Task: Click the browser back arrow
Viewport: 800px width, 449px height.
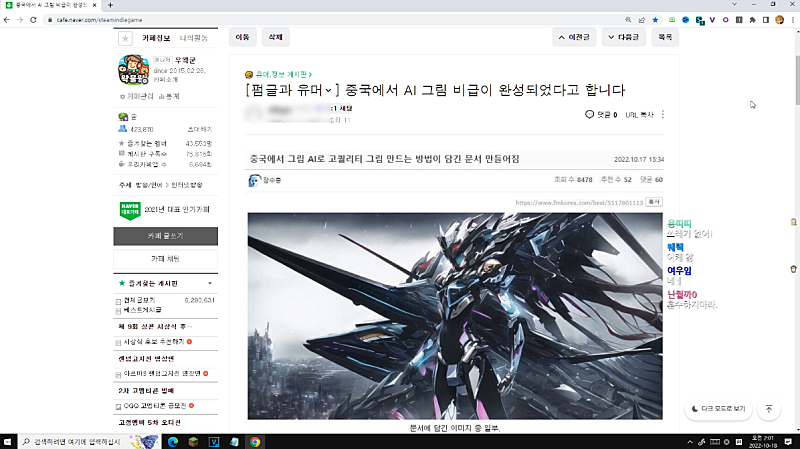Action: point(7,20)
